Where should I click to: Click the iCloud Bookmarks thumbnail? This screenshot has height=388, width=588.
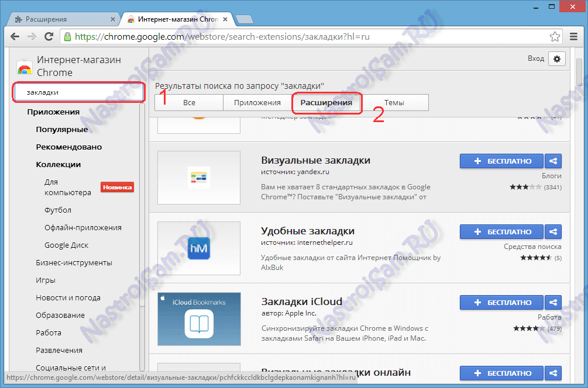click(199, 319)
